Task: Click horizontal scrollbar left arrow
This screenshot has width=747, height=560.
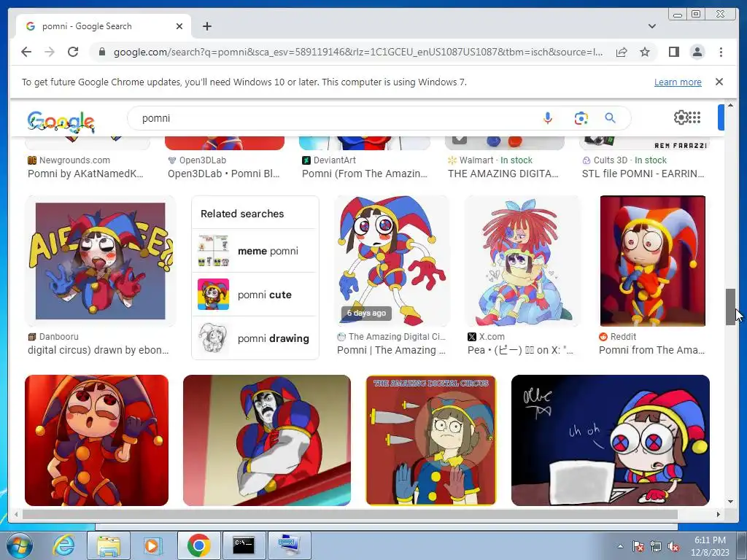Action: click(x=17, y=514)
